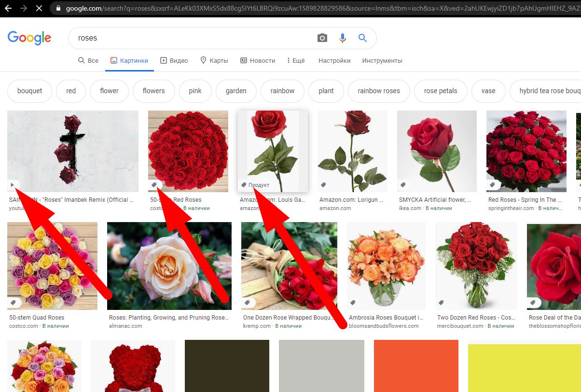Click tag badge on Ambrosia Roses Bouquet image
The height and width of the screenshot is (392, 581).
[354, 303]
